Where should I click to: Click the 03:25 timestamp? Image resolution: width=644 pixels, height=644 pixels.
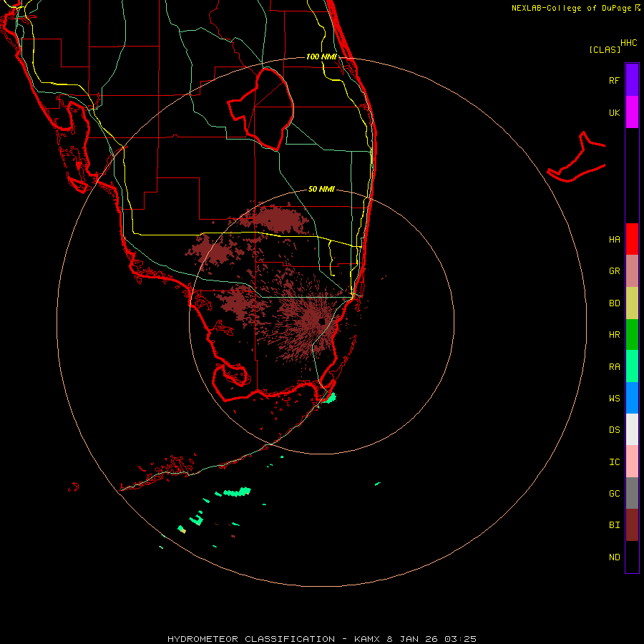(460, 639)
